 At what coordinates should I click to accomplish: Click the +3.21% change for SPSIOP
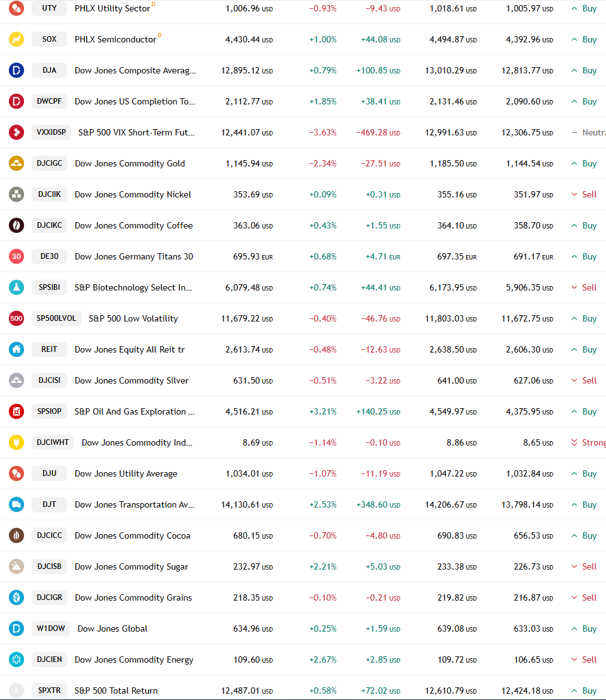coord(323,411)
